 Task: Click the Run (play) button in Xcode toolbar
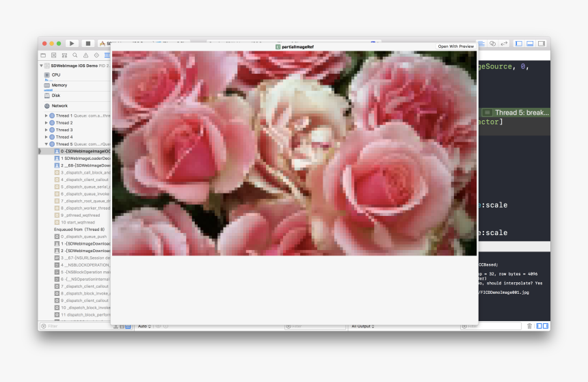(72, 44)
